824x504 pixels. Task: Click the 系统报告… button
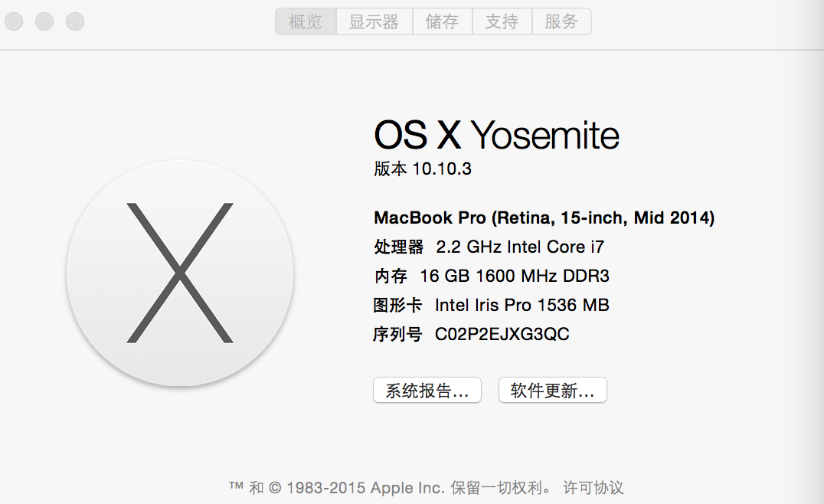(427, 391)
